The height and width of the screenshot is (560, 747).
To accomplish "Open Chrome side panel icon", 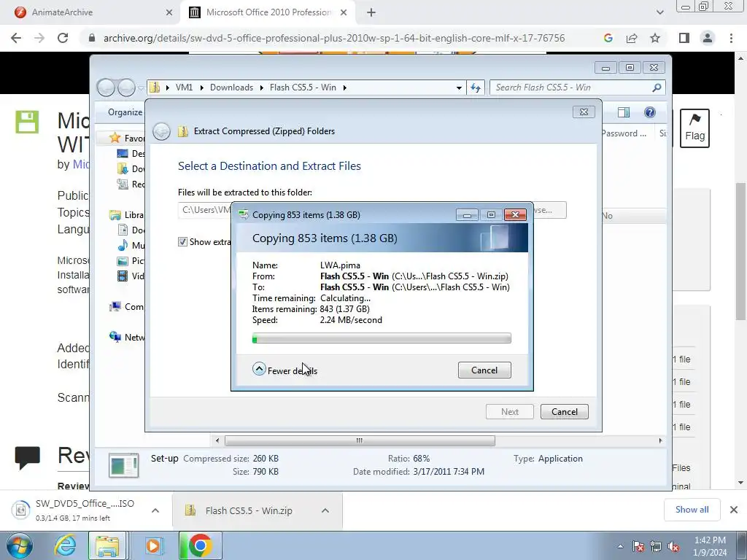I will [x=684, y=38].
